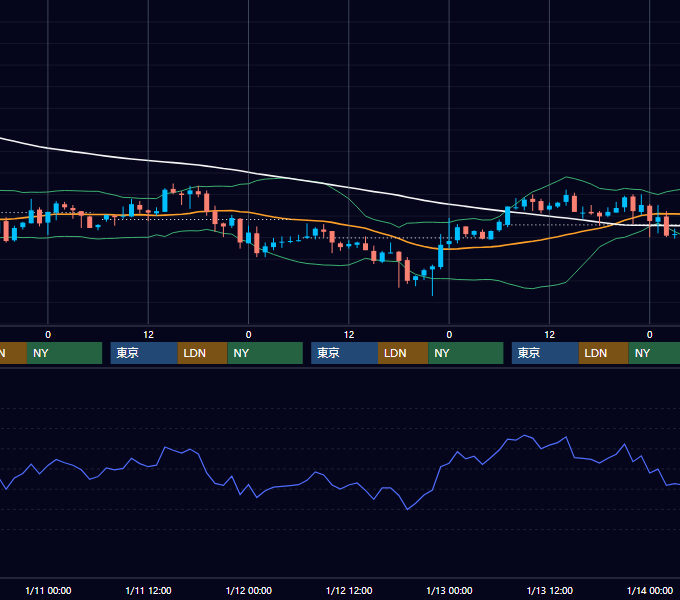
Task: Click hour label 12 above 1/12 12:00
Action: [349, 335]
